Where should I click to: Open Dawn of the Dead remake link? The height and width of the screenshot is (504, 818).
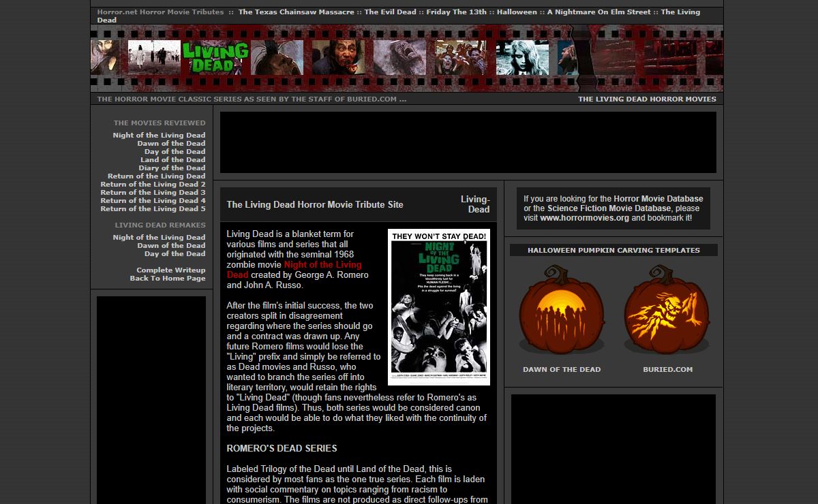[171, 246]
